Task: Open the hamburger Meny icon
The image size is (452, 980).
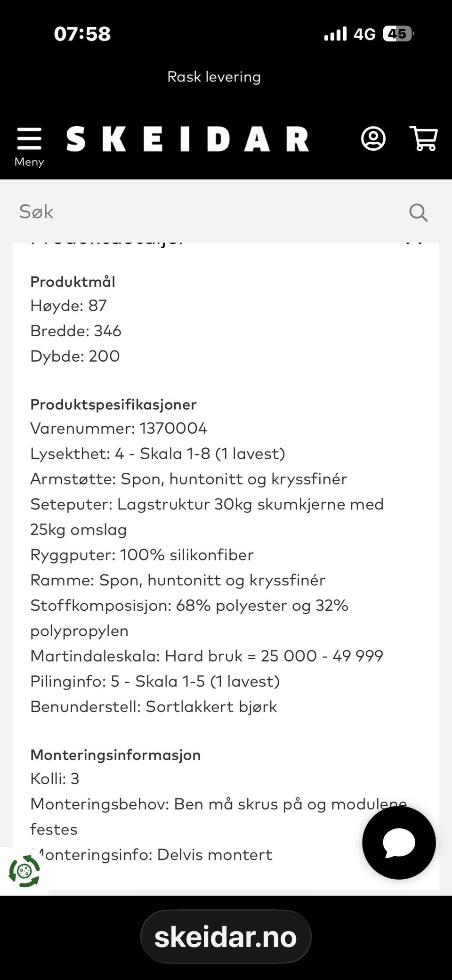Action: [x=29, y=138]
